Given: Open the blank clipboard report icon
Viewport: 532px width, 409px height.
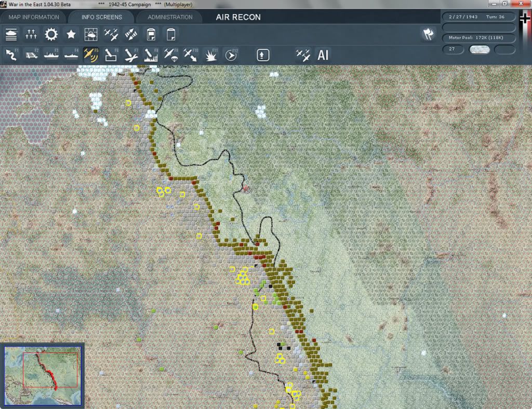Looking at the screenshot, I should [x=170, y=34].
